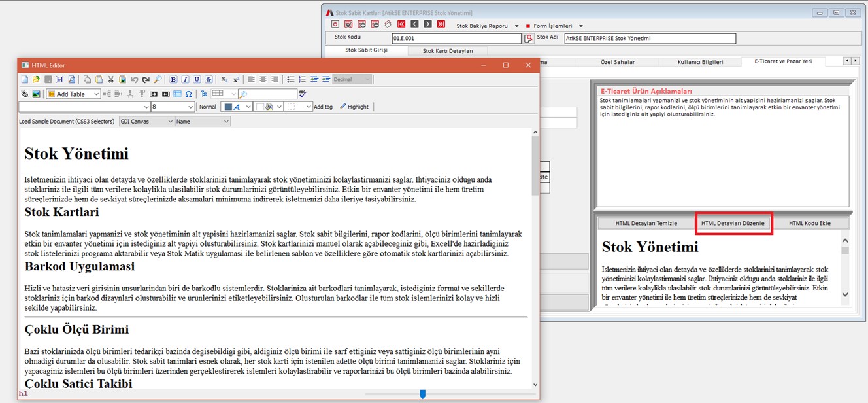Click the HTML Detayları Düzenle button
This screenshot has height=403, width=868.
[733, 223]
